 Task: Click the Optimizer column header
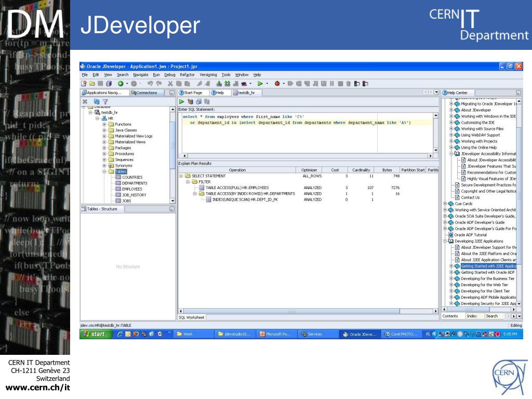coord(309,170)
